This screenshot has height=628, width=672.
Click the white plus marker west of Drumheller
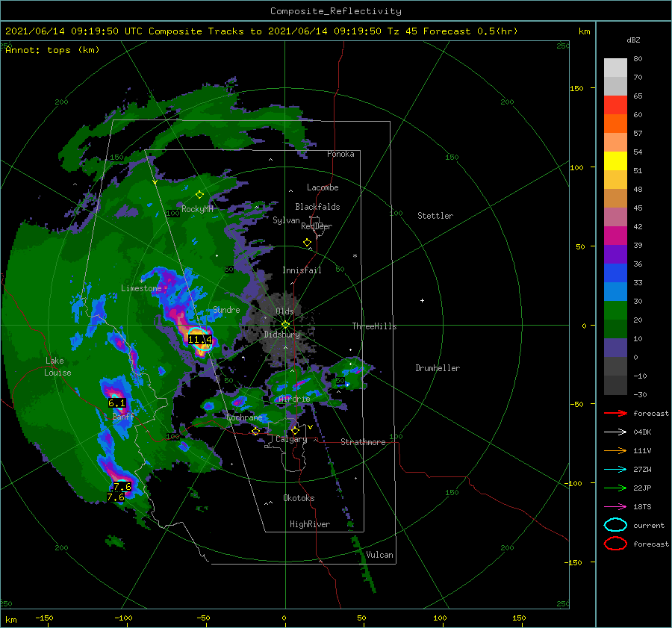[x=422, y=300]
